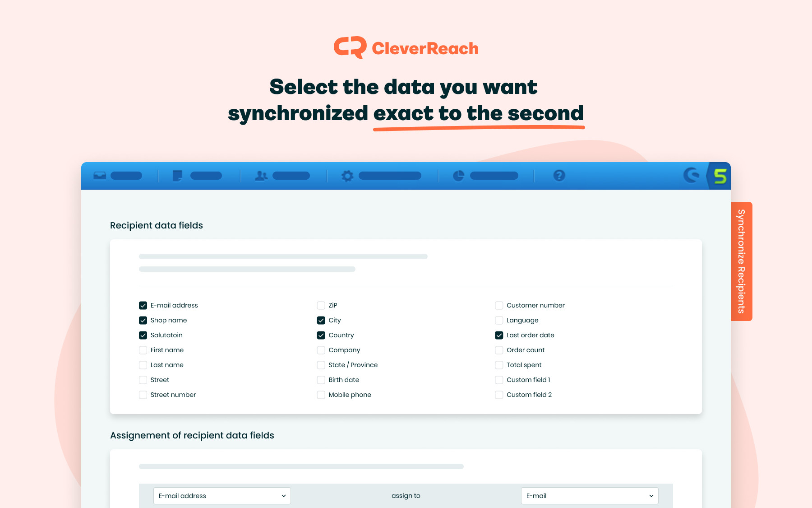Uncheck the Country checkbox
This screenshot has height=508, width=812.
321,335
